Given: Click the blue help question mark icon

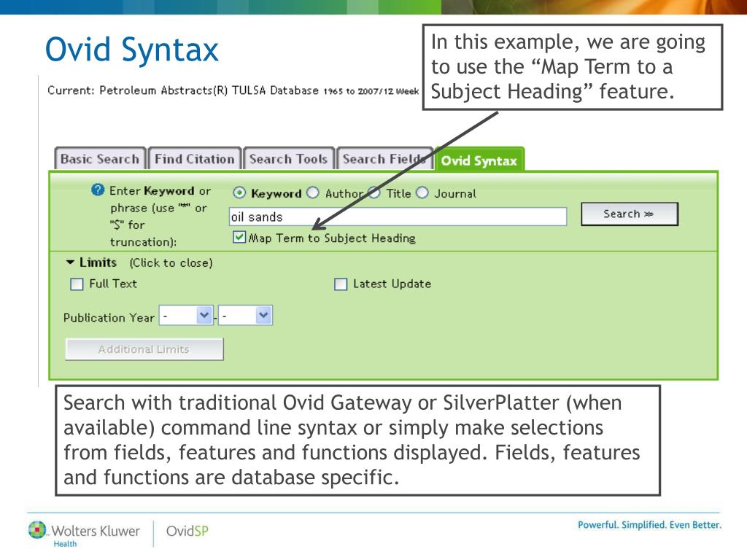Looking at the screenshot, I should [x=98, y=190].
